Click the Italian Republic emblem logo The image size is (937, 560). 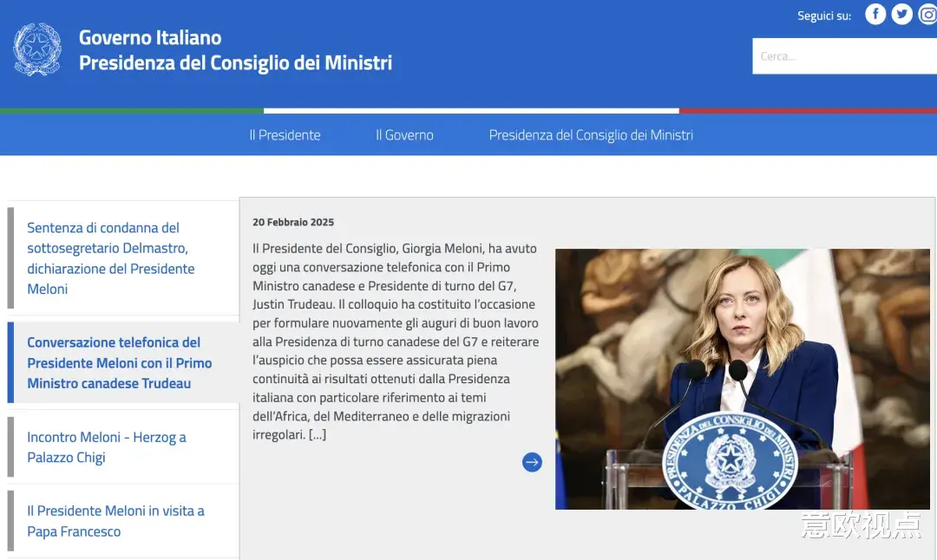click(37, 49)
